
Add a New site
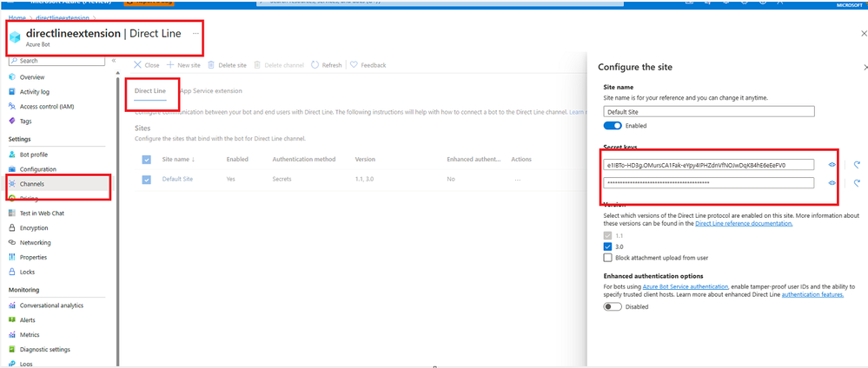coord(184,65)
